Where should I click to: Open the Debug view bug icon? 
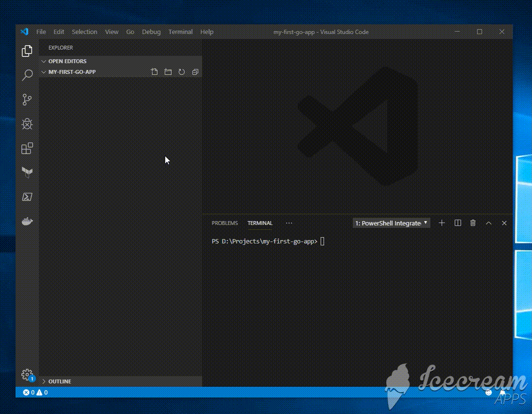coord(27,124)
